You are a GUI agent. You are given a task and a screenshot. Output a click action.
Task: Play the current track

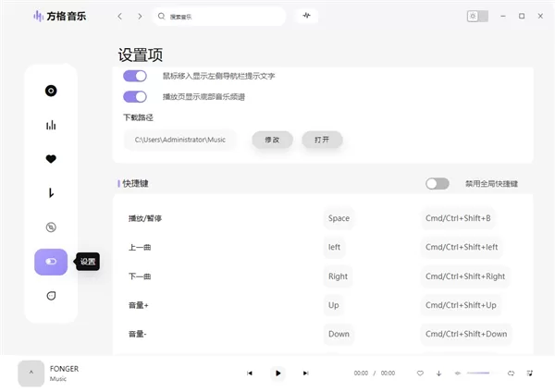tap(277, 373)
